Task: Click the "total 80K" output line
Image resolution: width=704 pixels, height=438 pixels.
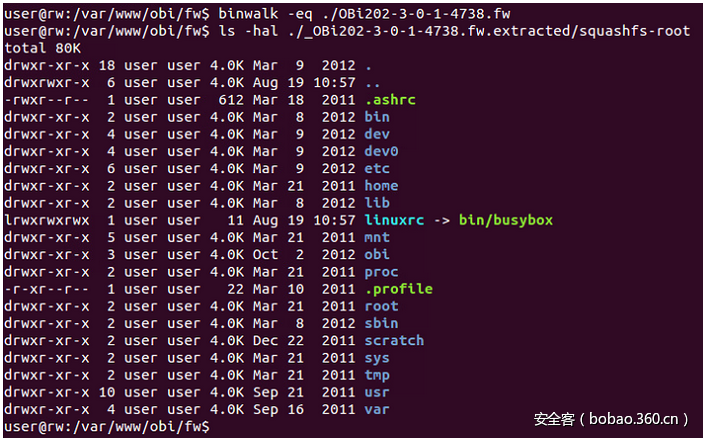Action: 42,48
